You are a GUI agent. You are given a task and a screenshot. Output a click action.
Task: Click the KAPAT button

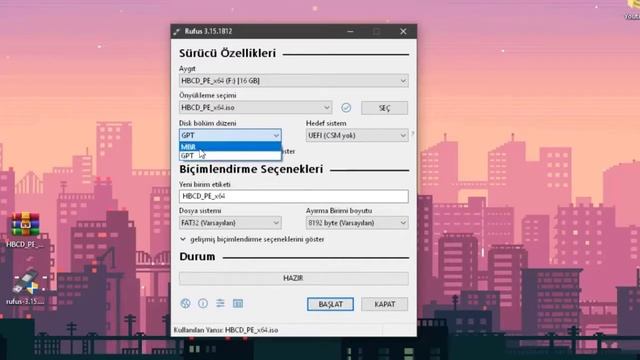(x=384, y=304)
